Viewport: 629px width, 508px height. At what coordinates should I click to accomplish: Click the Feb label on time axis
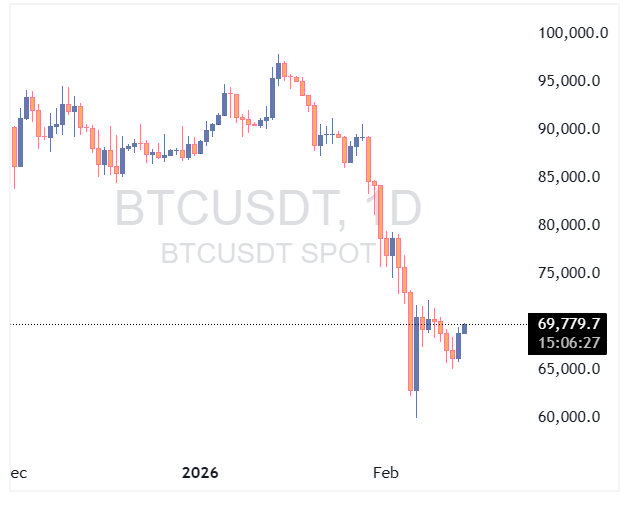pyautogui.click(x=385, y=472)
